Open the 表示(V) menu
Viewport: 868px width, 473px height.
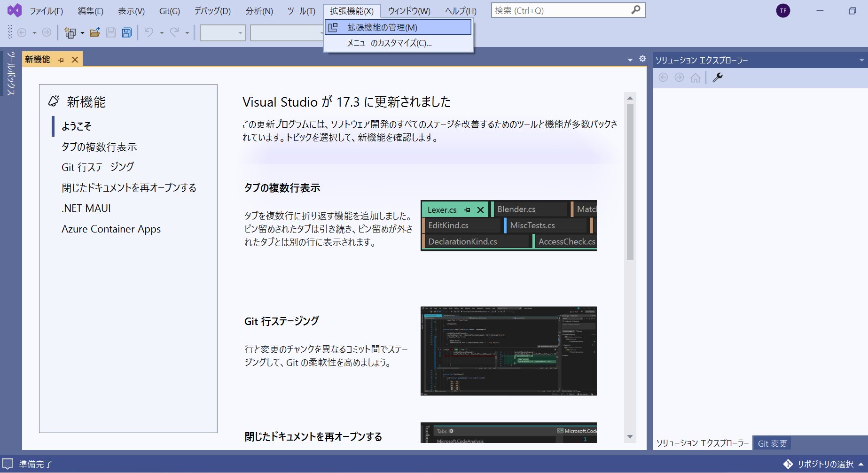[x=131, y=11]
